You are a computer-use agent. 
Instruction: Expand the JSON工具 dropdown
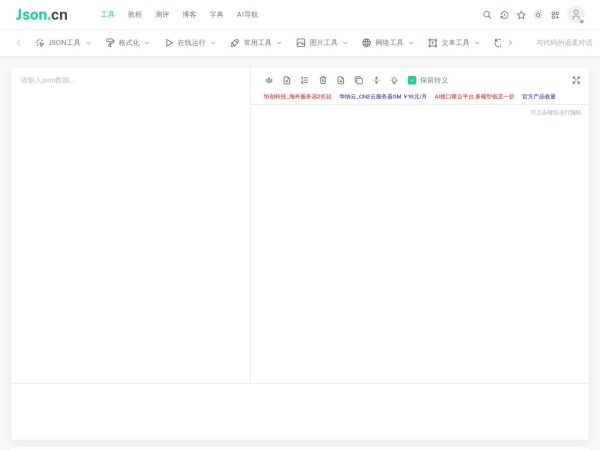coord(63,42)
